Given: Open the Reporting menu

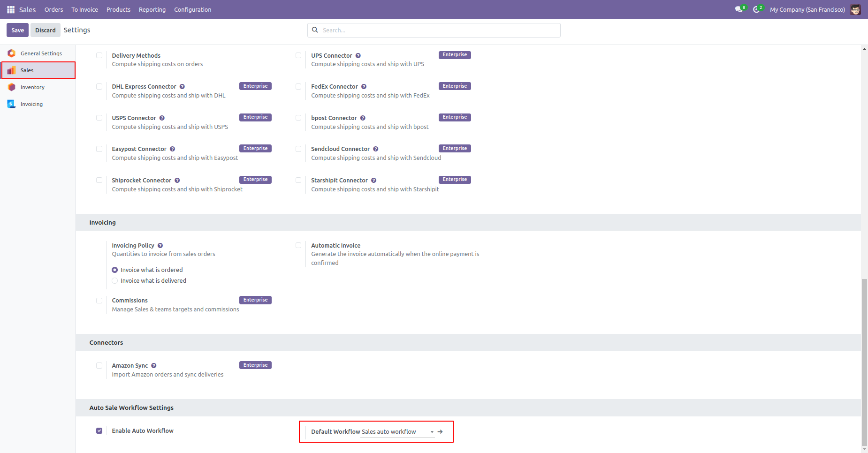Looking at the screenshot, I should click(152, 9).
